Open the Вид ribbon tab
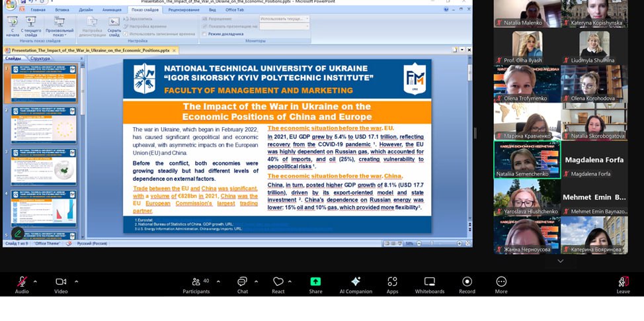Image resolution: width=644 pixels, height=321 pixels. tap(212, 9)
